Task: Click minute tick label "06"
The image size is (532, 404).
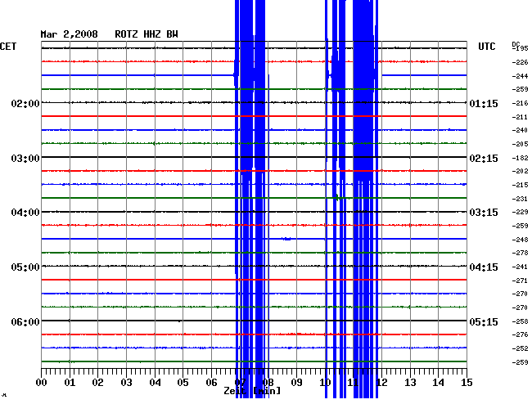Action: (211, 383)
